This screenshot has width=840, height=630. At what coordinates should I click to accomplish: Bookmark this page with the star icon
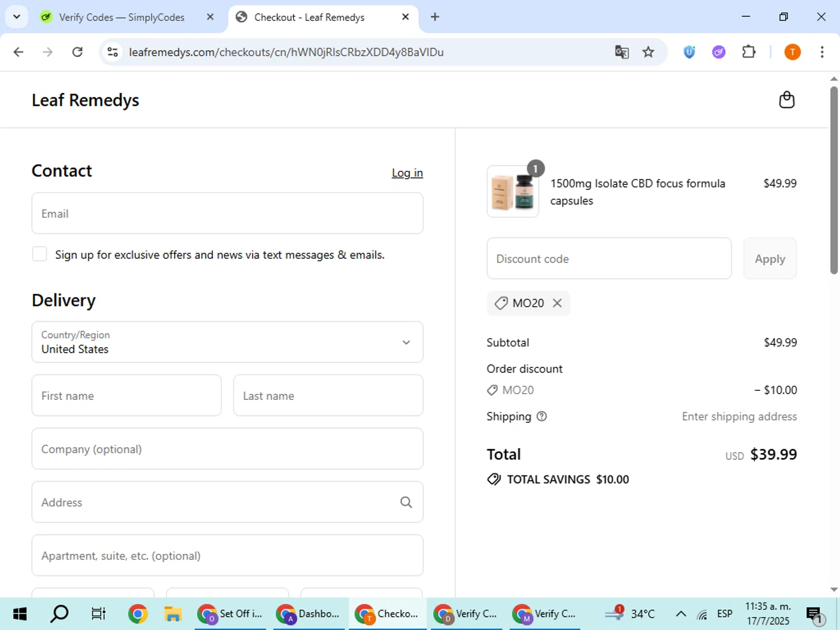(x=648, y=52)
